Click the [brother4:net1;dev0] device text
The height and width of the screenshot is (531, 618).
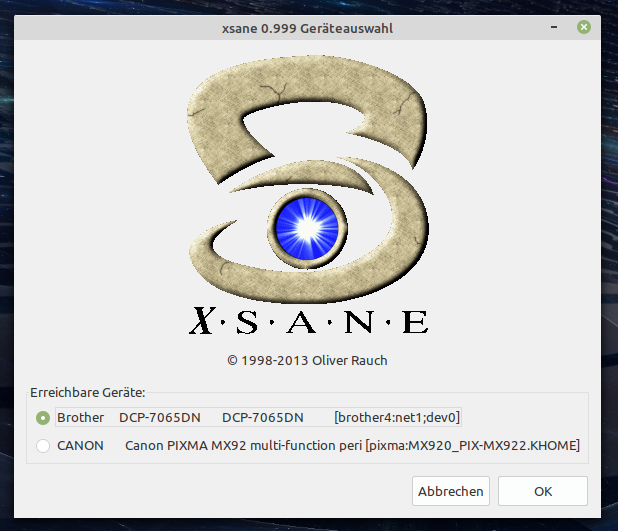tap(397, 417)
